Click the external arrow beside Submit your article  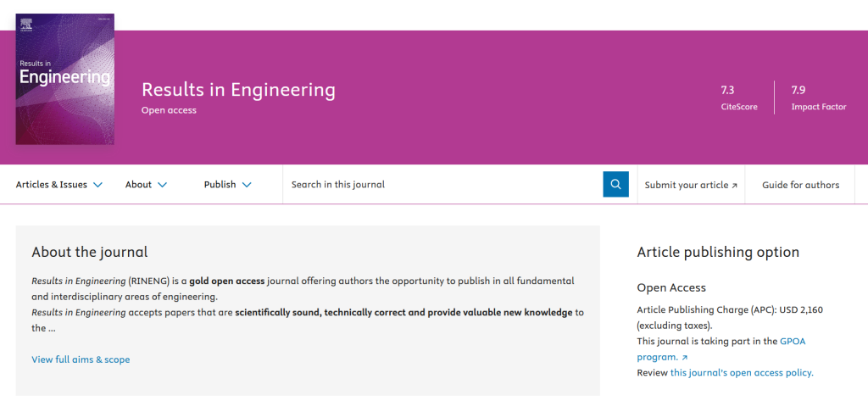click(734, 185)
